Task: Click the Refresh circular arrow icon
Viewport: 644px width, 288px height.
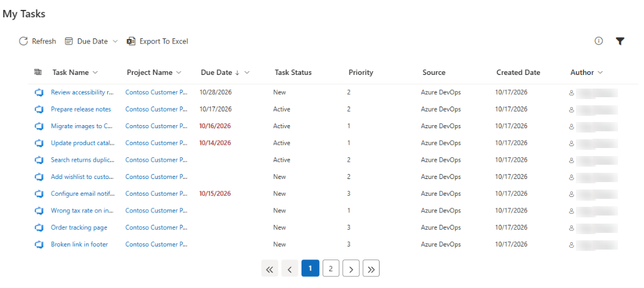Action: (x=23, y=41)
